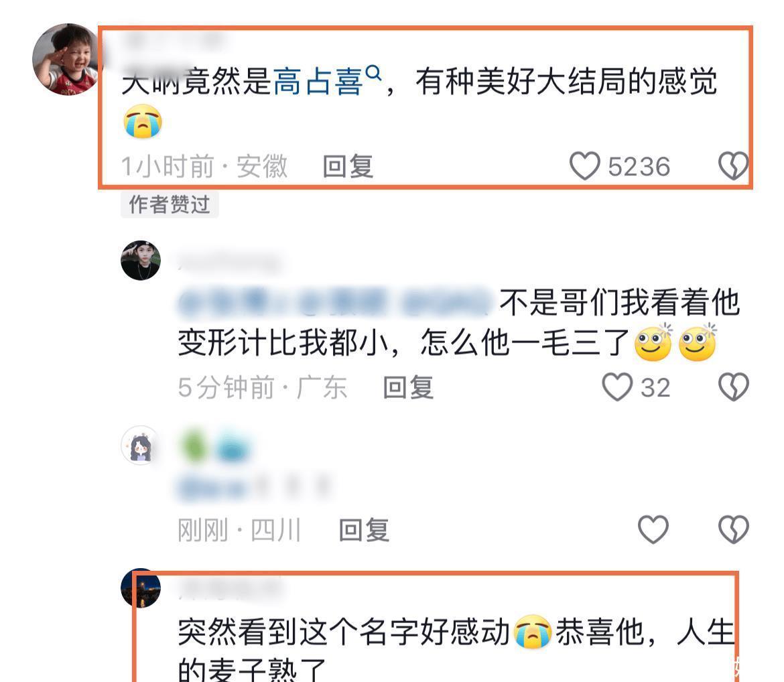784x682 pixels.
Task: Open night scene profile avatar
Action: click(x=141, y=588)
